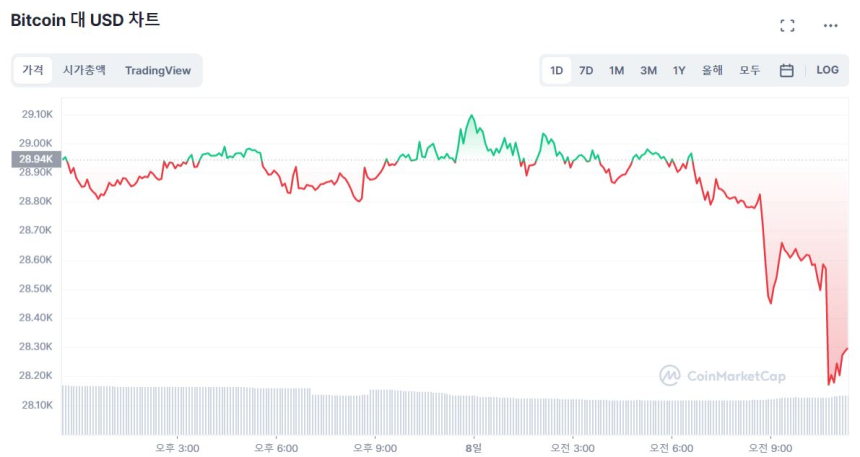Viewport: 860px width, 457px height.
Task: Select the 1Y time range
Action: (x=679, y=70)
